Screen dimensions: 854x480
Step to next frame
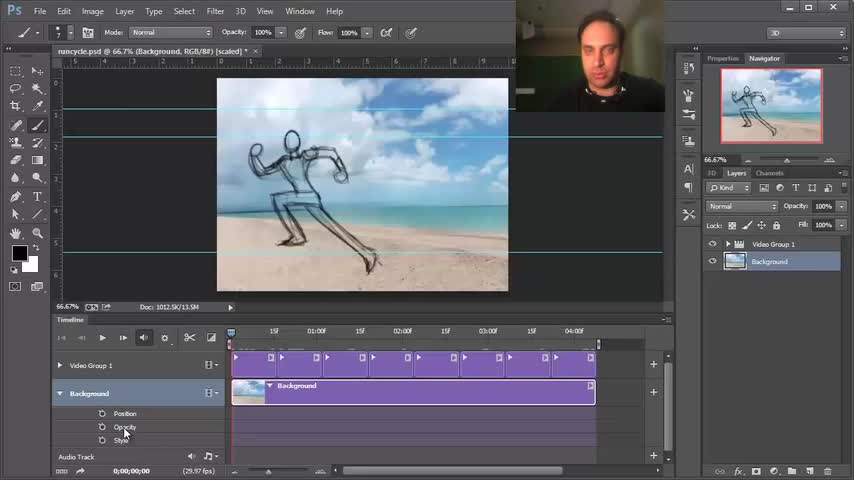123,338
